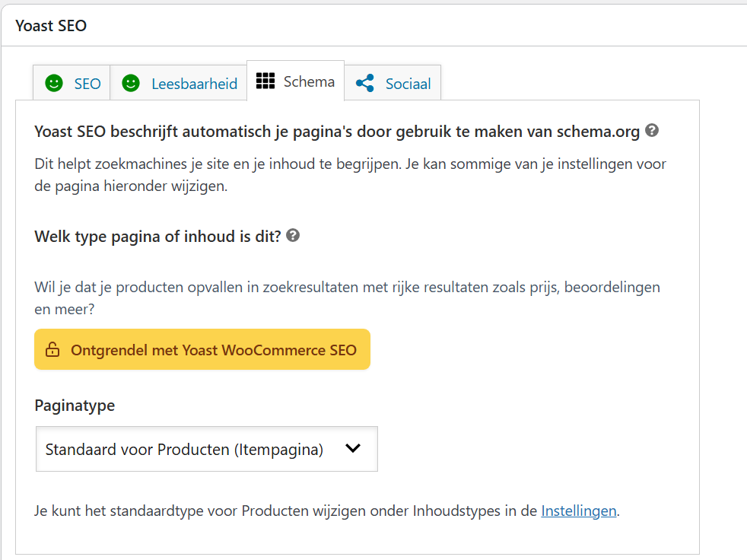The image size is (747, 560).
Task: Select the Schema tab
Action: tap(295, 81)
